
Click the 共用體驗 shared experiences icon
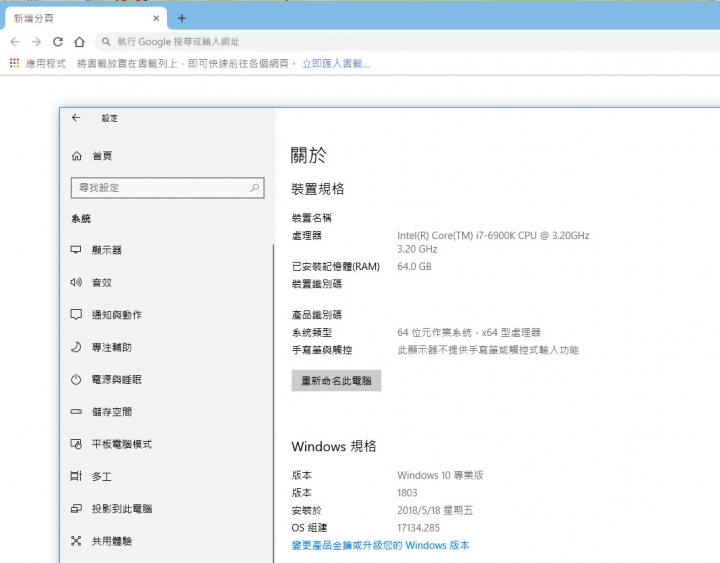76,541
